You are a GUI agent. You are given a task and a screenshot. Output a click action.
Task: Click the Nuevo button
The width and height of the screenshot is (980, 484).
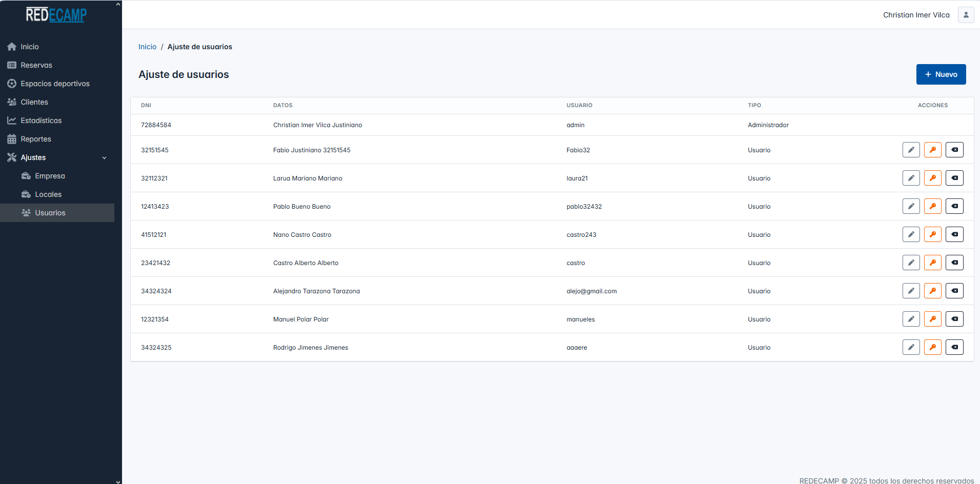click(x=941, y=74)
